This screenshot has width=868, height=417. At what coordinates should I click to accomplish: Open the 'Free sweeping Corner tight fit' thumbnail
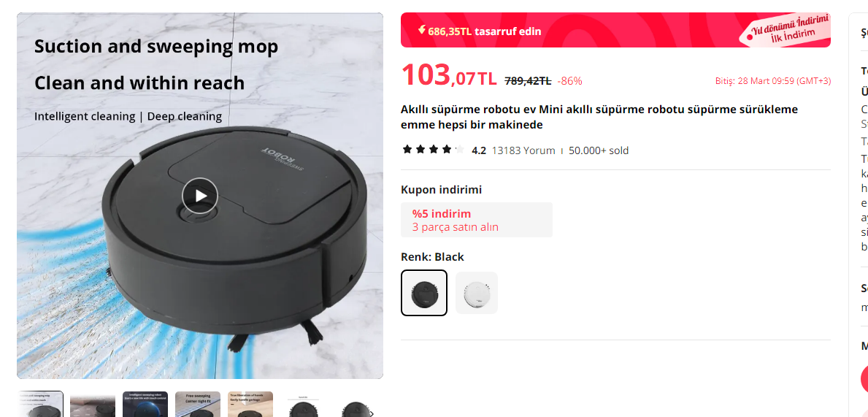coord(198,405)
